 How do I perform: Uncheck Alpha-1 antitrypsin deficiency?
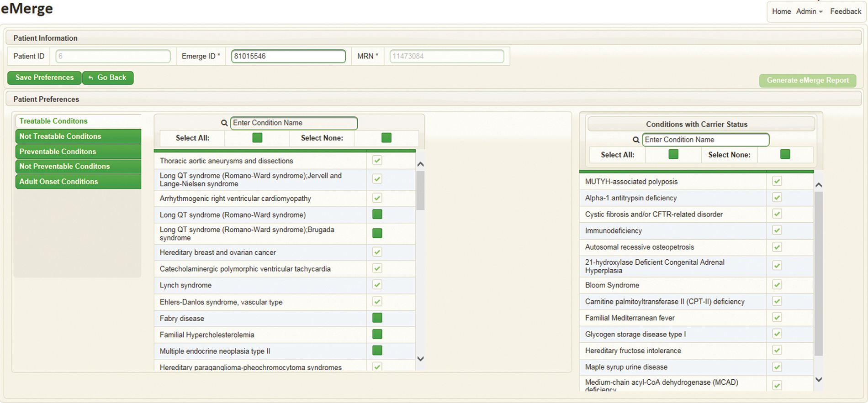(x=777, y=198)
